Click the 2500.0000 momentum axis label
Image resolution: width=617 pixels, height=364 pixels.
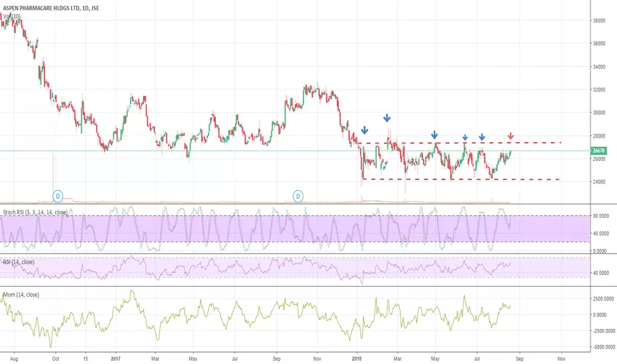[603, 298]
